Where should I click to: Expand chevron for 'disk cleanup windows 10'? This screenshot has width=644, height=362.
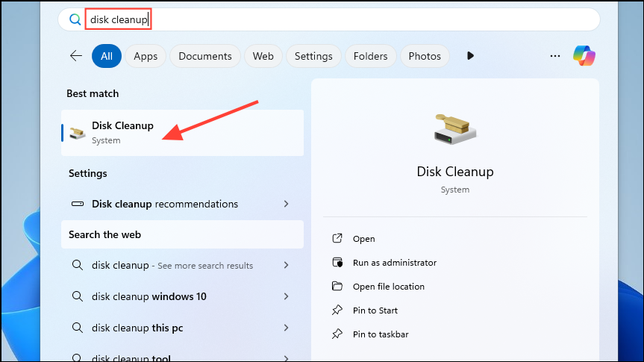pyautogui.click(x=287, y=296)
